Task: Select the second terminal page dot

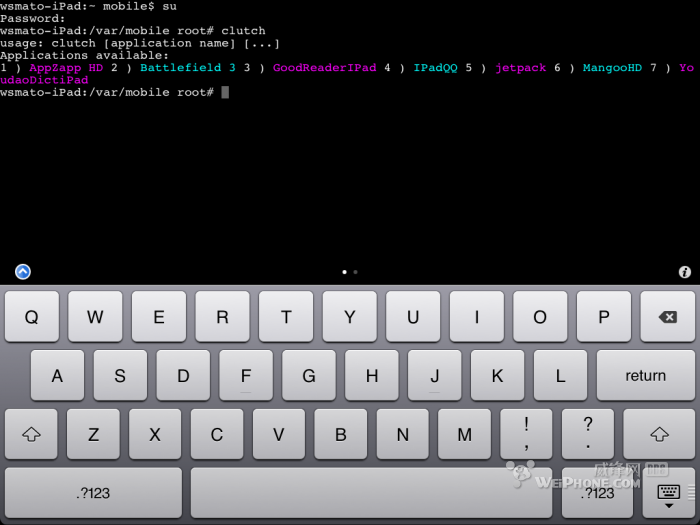Action: pyautogui.click(x=355, y=272)
